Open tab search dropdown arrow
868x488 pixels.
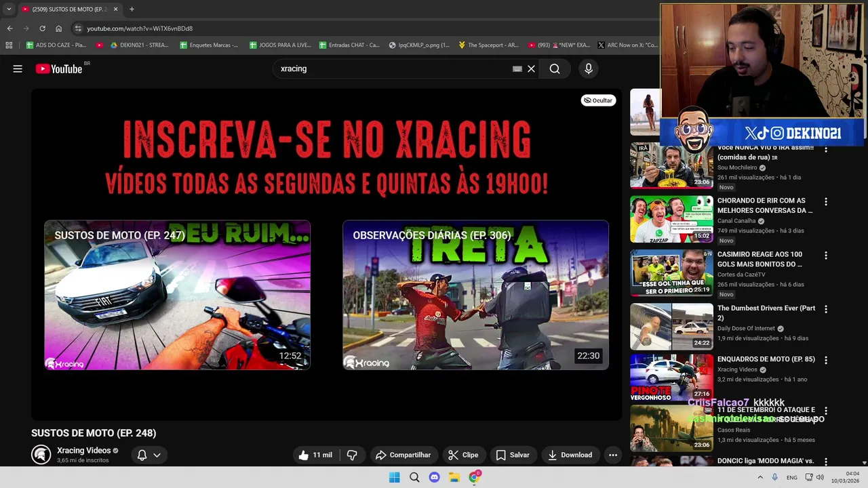pos(9,9)
